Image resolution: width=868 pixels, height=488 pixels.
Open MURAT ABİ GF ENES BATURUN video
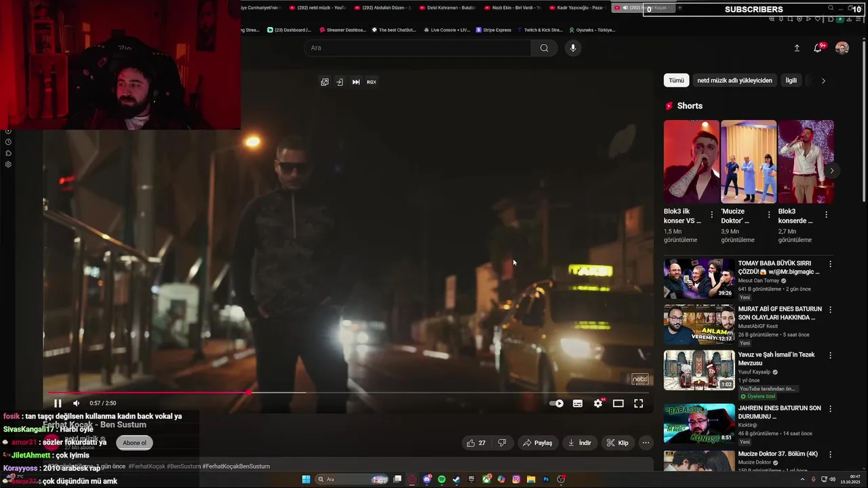tap(699, 325)
